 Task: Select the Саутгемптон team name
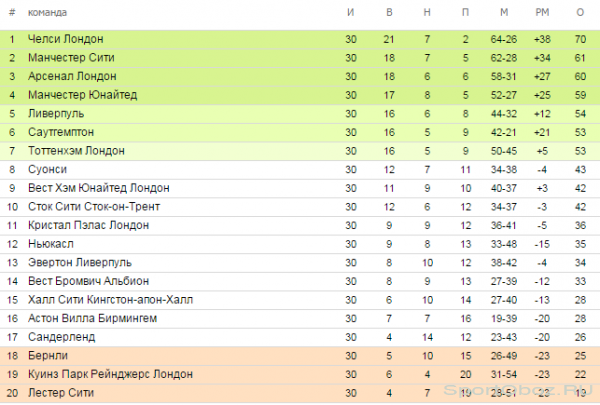point(61,132)
